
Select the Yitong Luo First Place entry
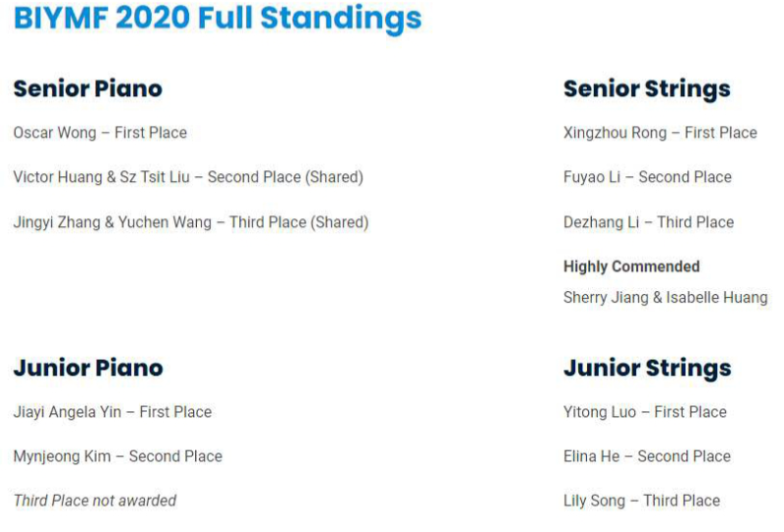[645, 411]
